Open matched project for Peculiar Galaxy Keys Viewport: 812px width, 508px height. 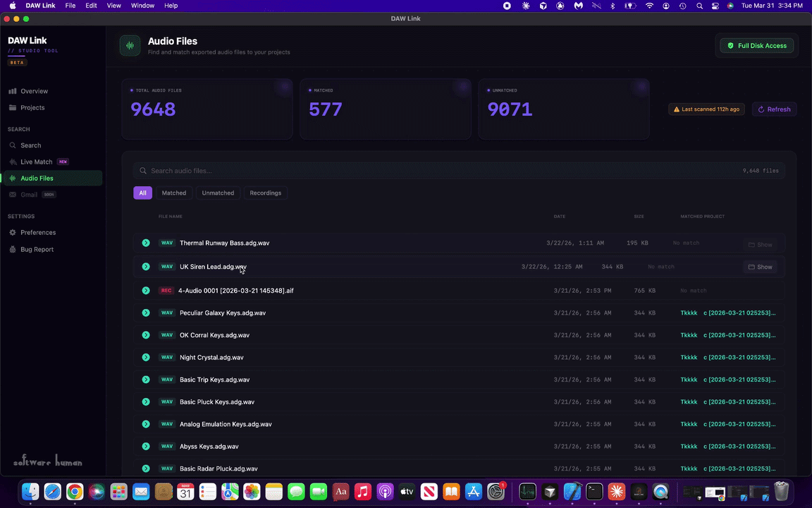728,313
